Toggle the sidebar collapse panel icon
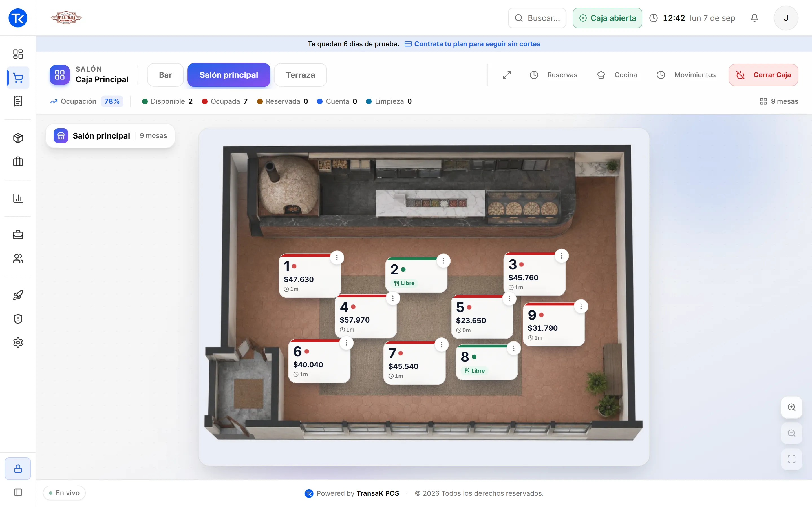The image size is (812, 507). (x=18, y=492)
